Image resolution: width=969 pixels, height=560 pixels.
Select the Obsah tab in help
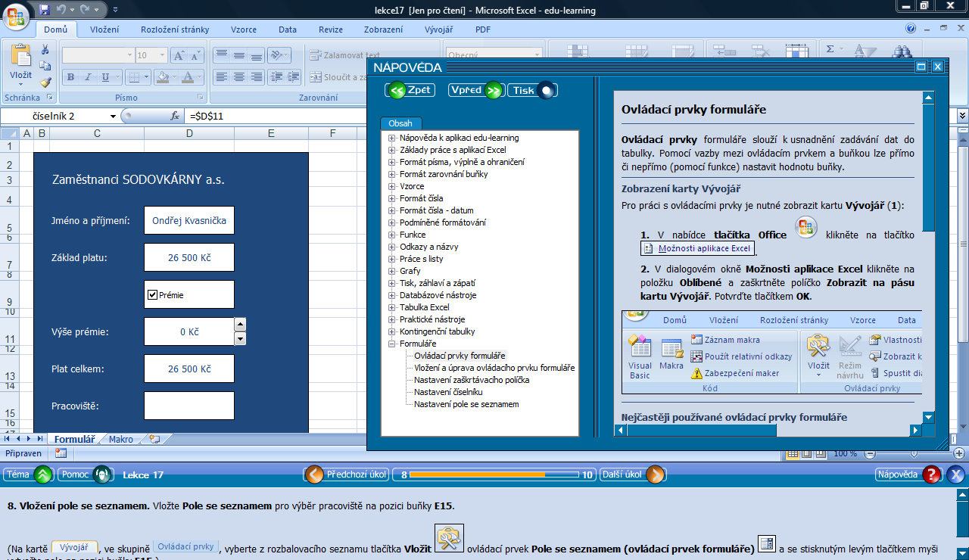[400, 123]
